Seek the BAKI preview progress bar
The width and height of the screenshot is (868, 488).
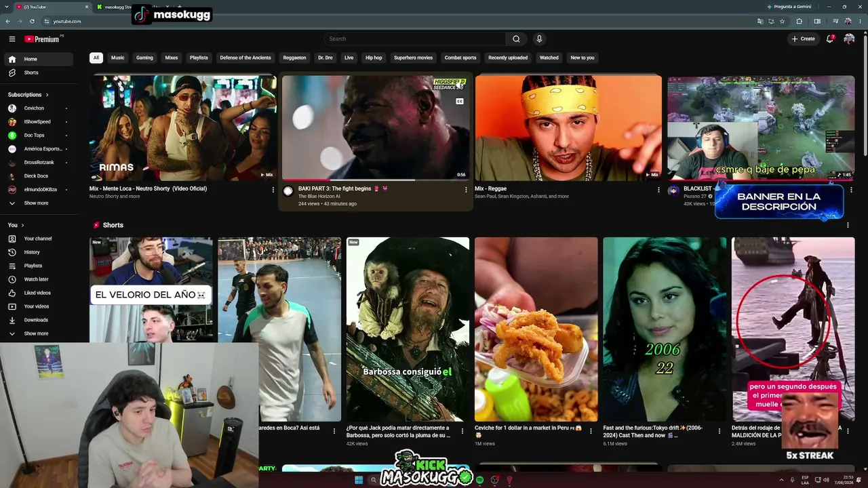click(376, 180)
